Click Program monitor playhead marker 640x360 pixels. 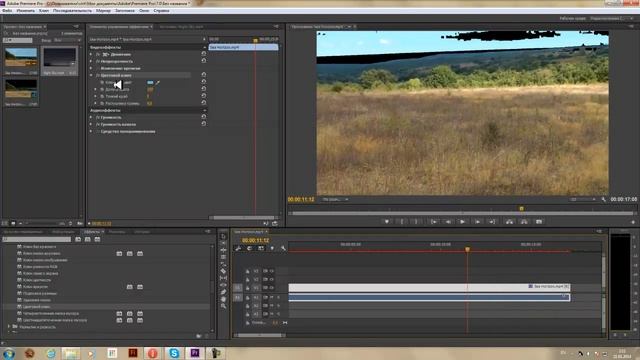click(x=521, y=209)
